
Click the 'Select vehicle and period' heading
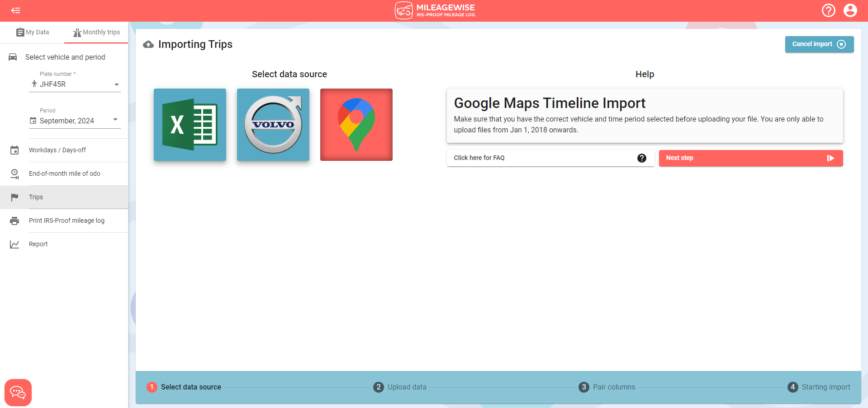click(65, 57)
